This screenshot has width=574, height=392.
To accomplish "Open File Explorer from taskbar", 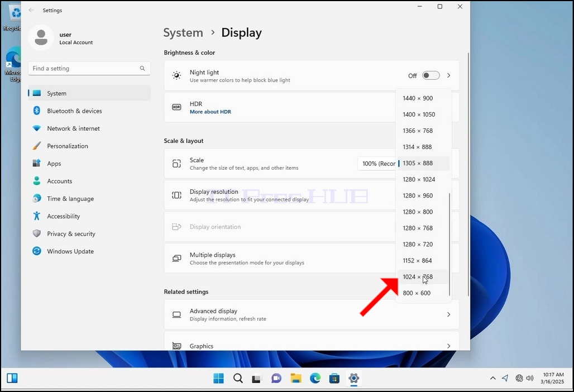I will tap(296, 378).
